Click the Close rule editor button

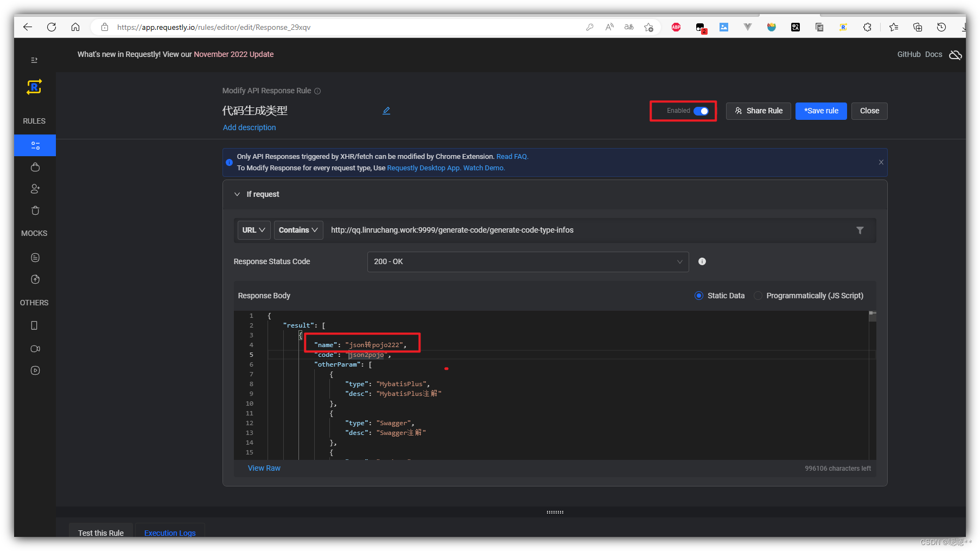pyautogui.click(x=869, y=111)
